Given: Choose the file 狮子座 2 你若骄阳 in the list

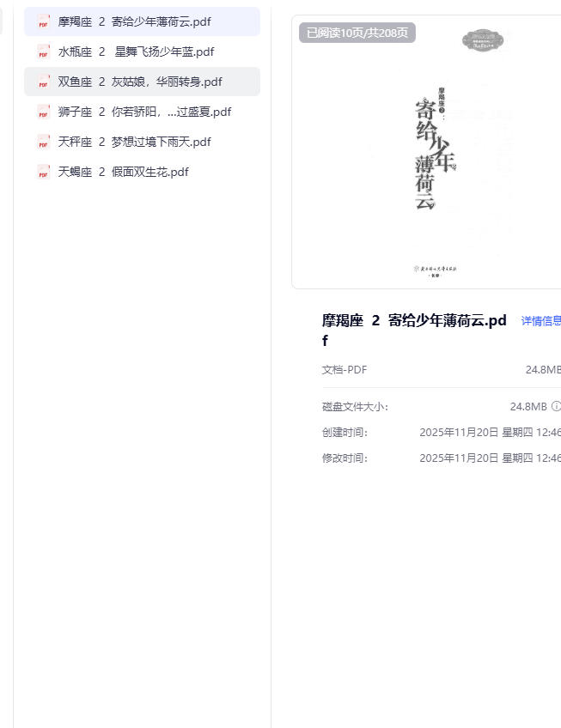Looking at the screenshot, I should (x=144, y=112).
